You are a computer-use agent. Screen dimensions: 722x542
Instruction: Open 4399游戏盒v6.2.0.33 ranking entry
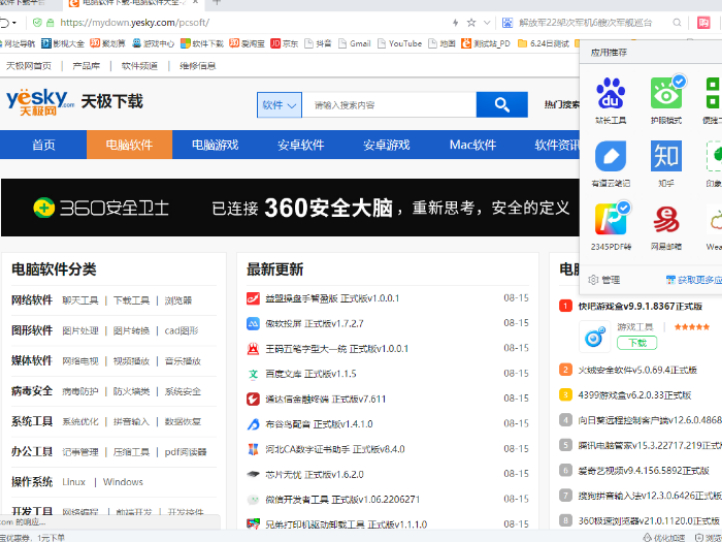[635, 395]
